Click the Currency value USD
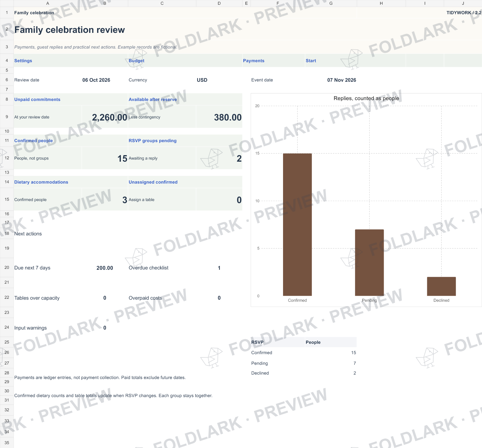Screen dimensions: 482x448 [202, 80]
